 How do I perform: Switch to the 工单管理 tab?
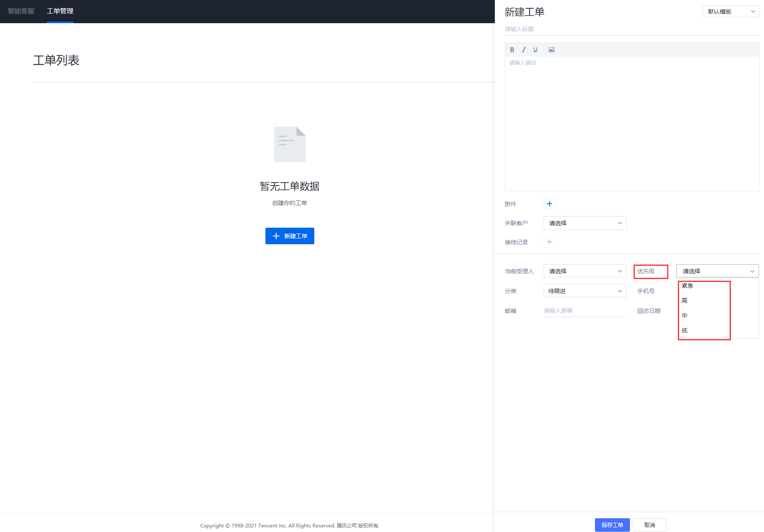(x=60, y=11)
